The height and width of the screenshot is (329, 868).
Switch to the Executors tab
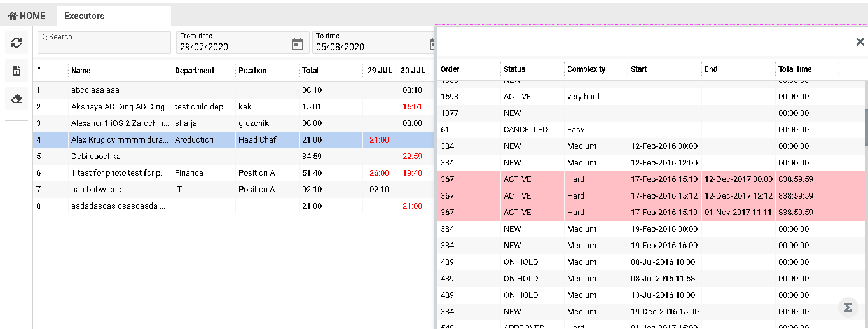pos(85,16)
